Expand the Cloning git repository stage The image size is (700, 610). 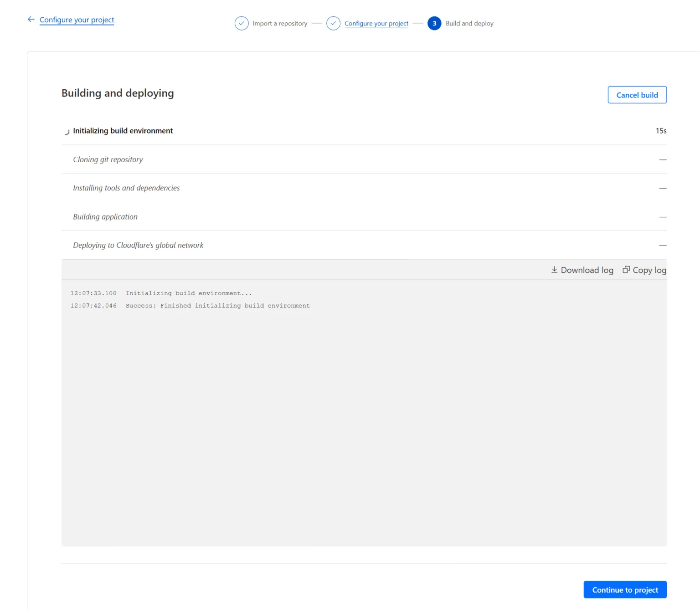point(108,159)
